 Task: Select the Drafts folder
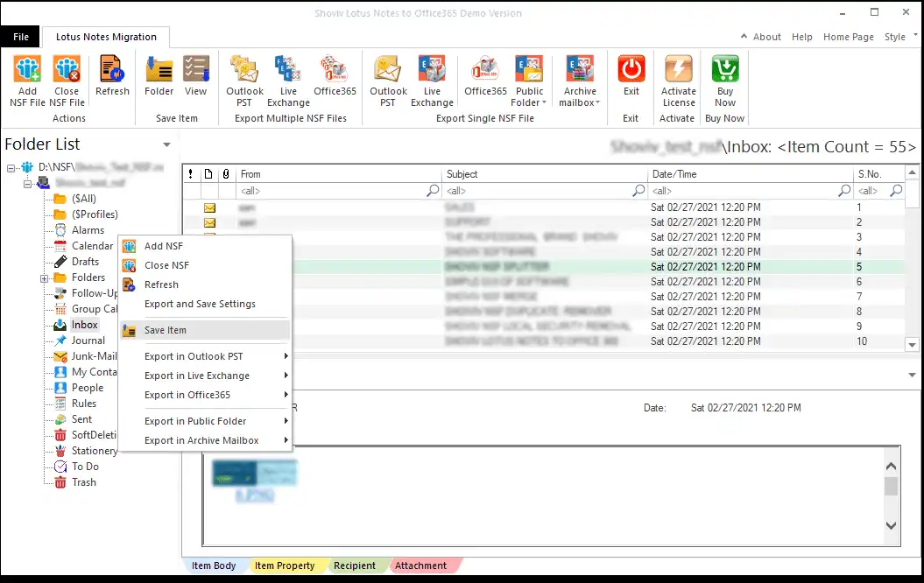pyautogui.click(x=85, y=262)
